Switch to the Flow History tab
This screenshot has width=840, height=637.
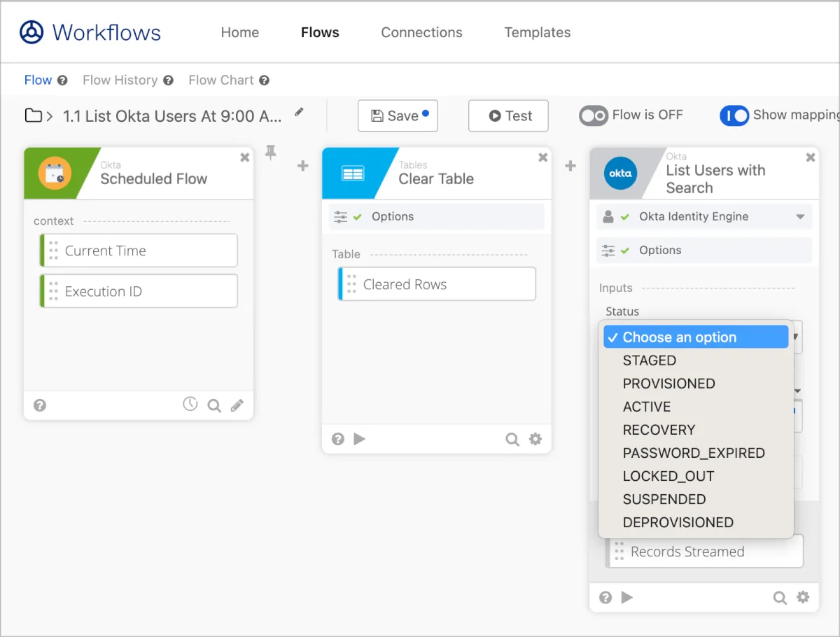(120, 80)
